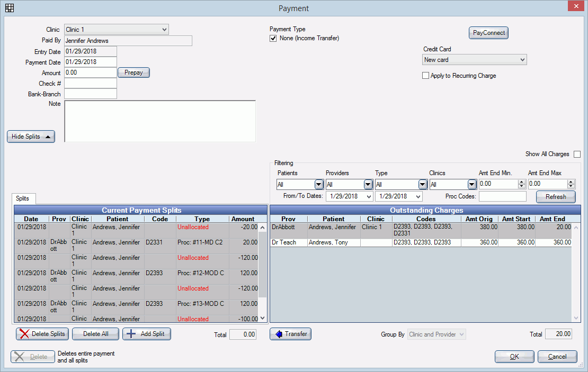Viewport: 588px width, 372px height.
Task: Click the red X Delete Splits button
Action: tap(42, 334)
